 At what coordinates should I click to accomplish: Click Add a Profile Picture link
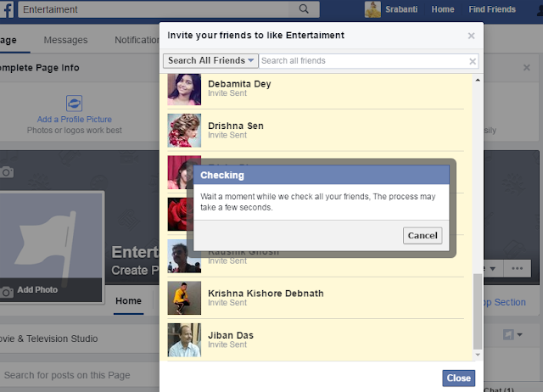point(75,120)
